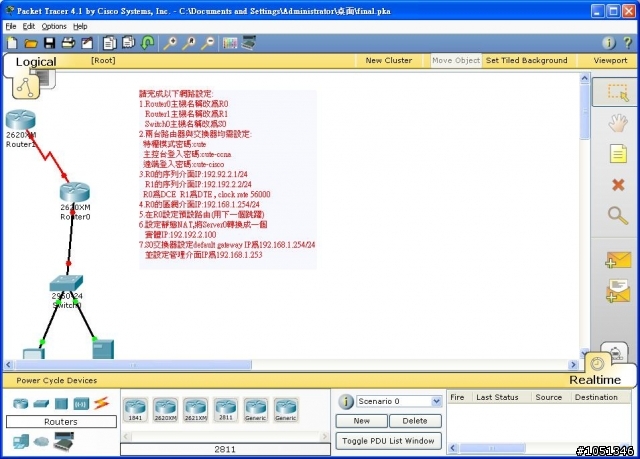The width and height of the screenshot is (640, 459).
Task: Add a Simple PDU envelope
Action: [618, 260]
